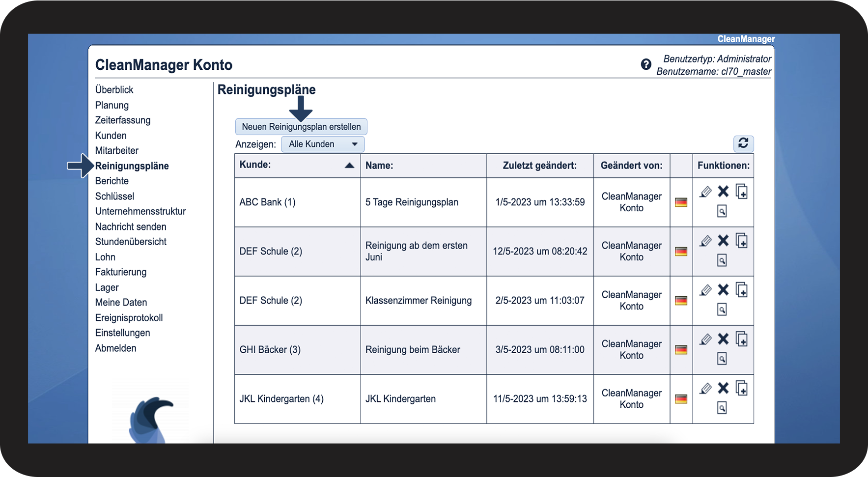This screenshot has height=477, width=868.
Task: Open the help question mark icon
Action: pos(646,64)
